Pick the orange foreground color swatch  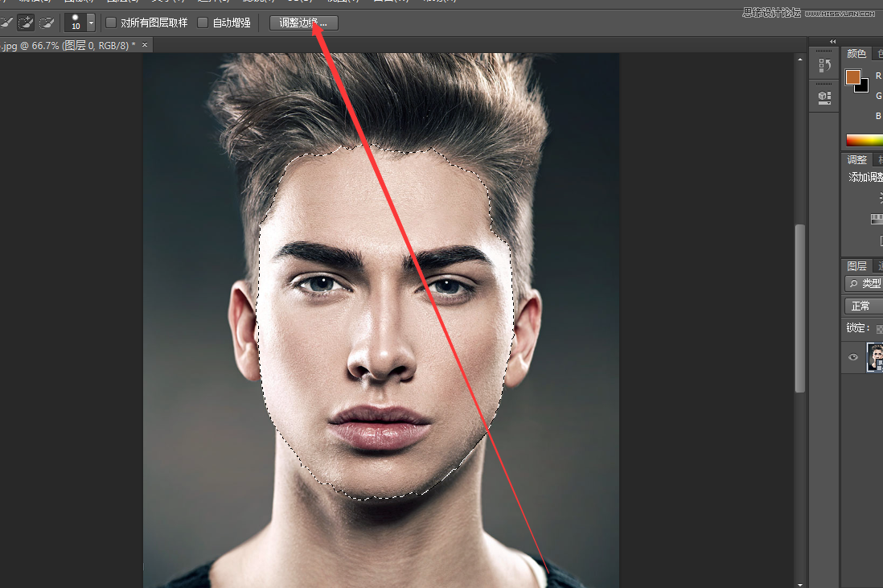click(x=852, y=76)
